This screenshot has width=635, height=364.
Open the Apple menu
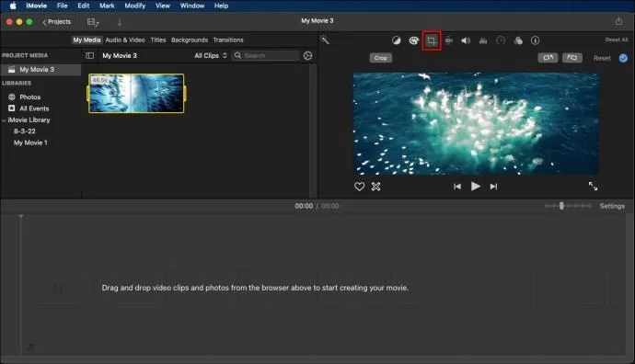pos(13,6)
